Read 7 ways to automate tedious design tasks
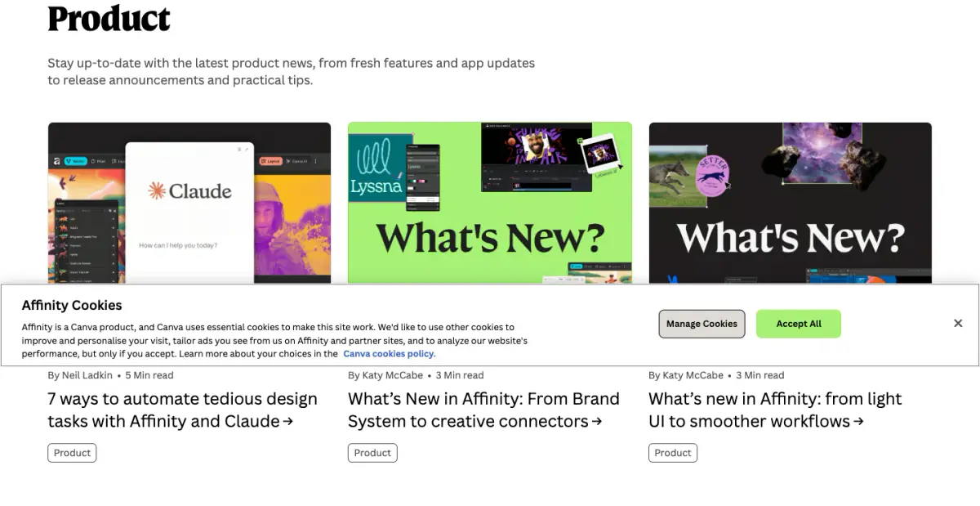980x506 pixels. 182,410
